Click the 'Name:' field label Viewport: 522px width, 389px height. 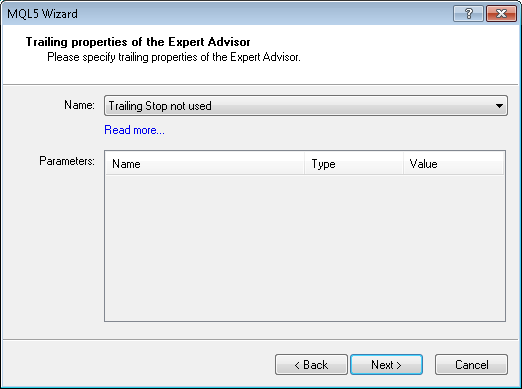[x=79, y=105]
